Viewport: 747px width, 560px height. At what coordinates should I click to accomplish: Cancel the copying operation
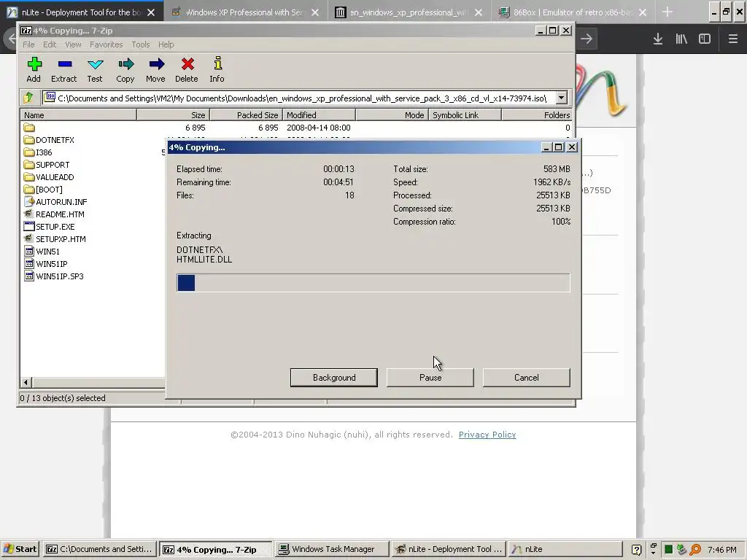[527, 378]
